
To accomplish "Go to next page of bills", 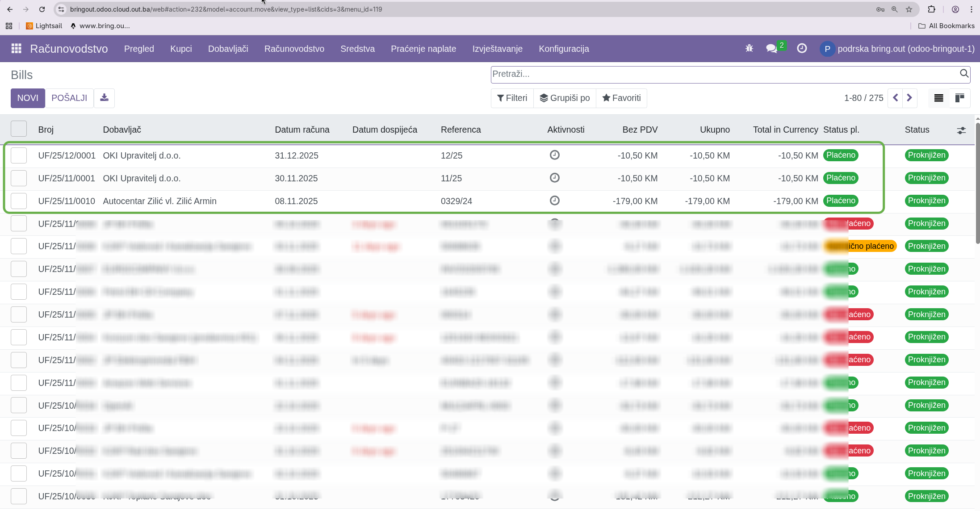I will tap(909, 98).
